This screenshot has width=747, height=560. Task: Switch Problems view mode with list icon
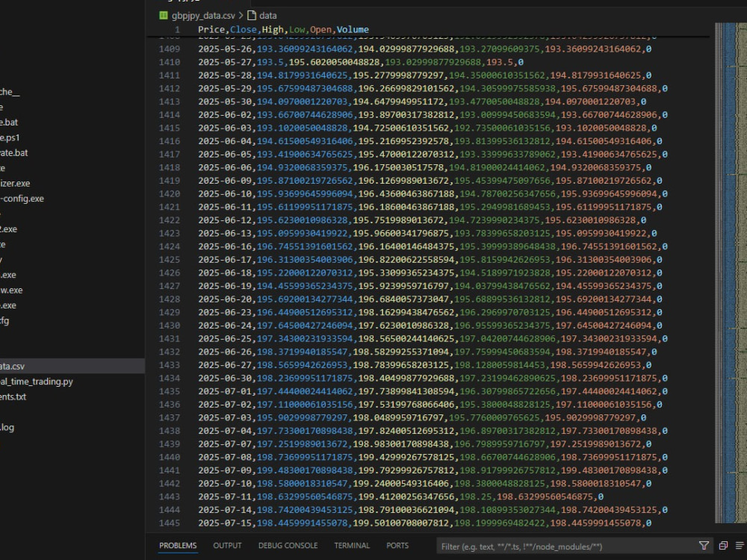(740, 546)
